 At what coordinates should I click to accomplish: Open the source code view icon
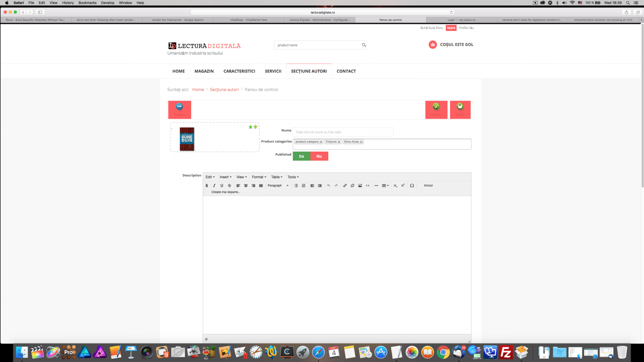pyautogui.click(x=368, y=186)
